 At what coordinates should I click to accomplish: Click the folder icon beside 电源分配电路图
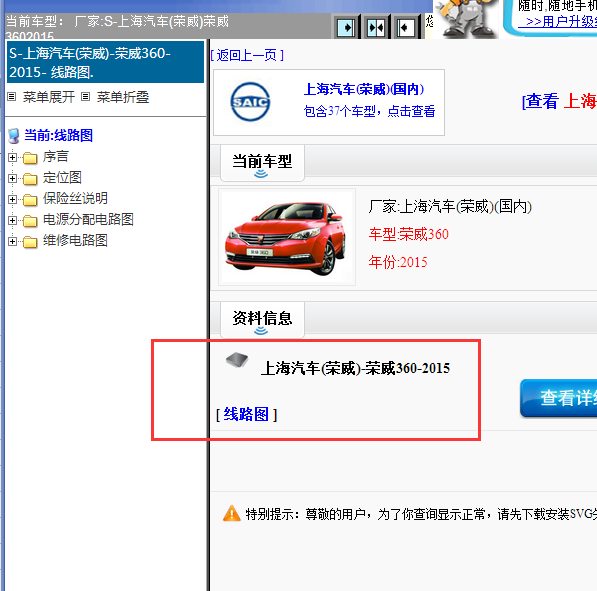coord(30,220)
